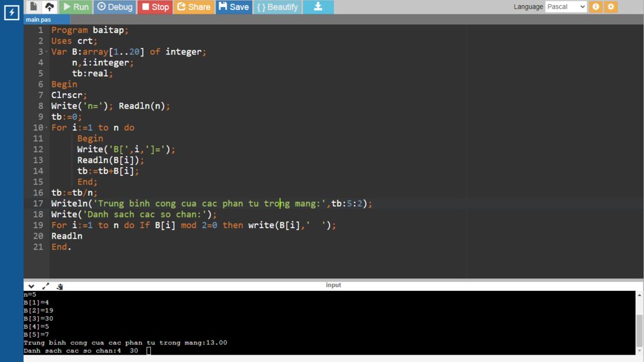The height and width of the screenshot is (362, 644).
Task: Run the Pascal program
Action: 75,6
